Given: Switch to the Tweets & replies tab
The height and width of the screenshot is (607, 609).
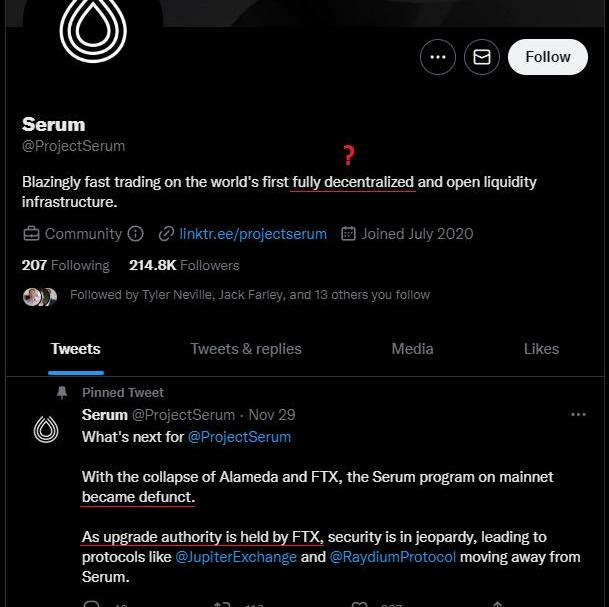Looking at the screenshot, I should click(246, 349).
